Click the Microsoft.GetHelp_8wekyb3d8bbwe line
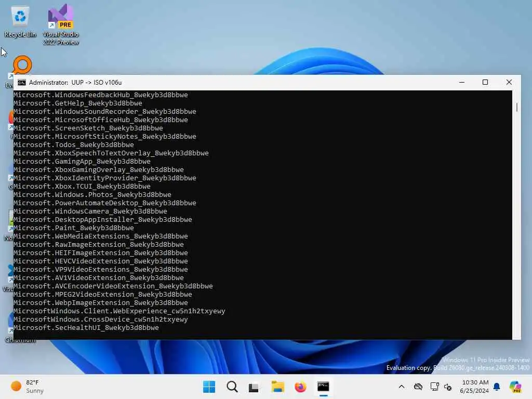The image size is (532, 399). click(x=78, y=103)
